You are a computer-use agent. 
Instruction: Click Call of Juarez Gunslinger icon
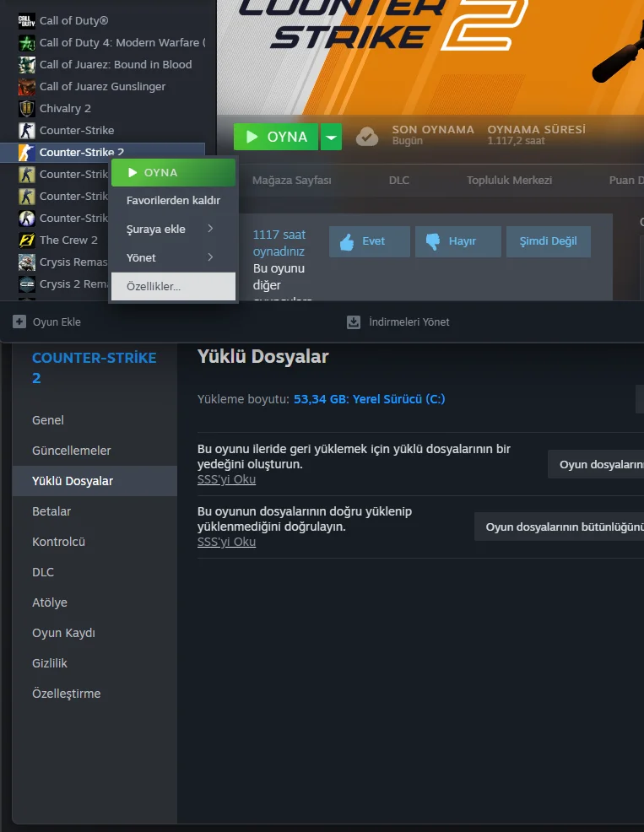tap(26, 86)
